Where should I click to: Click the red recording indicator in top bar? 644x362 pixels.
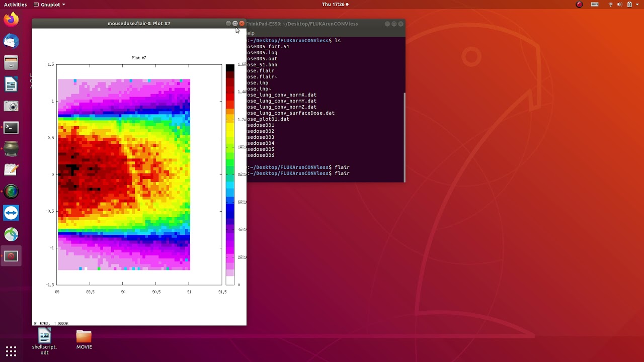point(579,5)
